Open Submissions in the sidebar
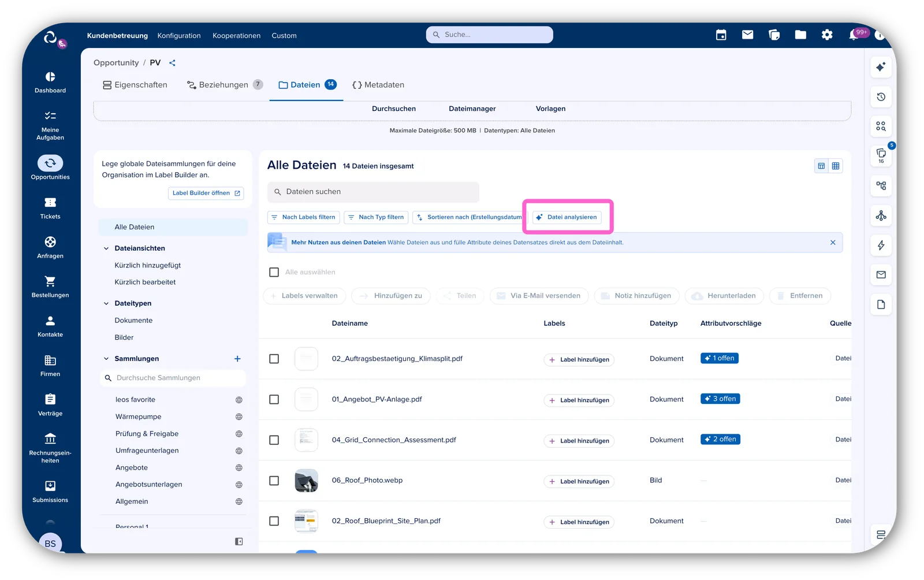The width and height of the screenshot is (924, 580). point(50,491)
